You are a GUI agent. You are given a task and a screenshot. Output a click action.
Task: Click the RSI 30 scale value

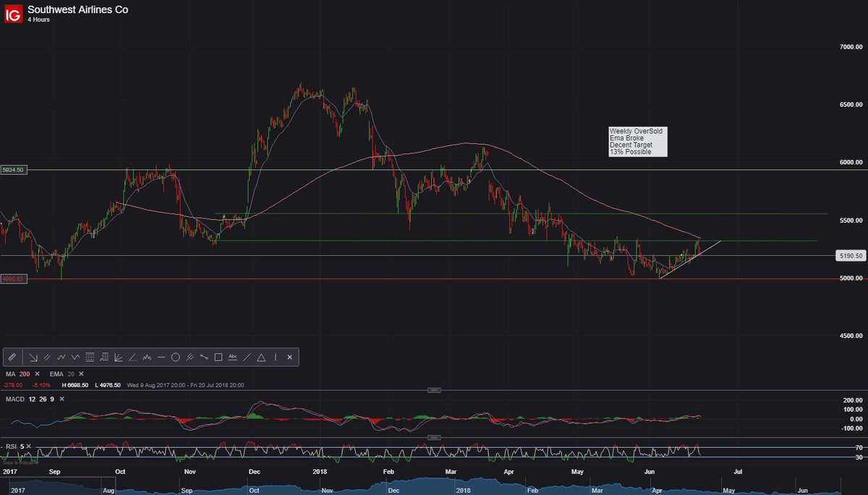[x=858, y=457]
